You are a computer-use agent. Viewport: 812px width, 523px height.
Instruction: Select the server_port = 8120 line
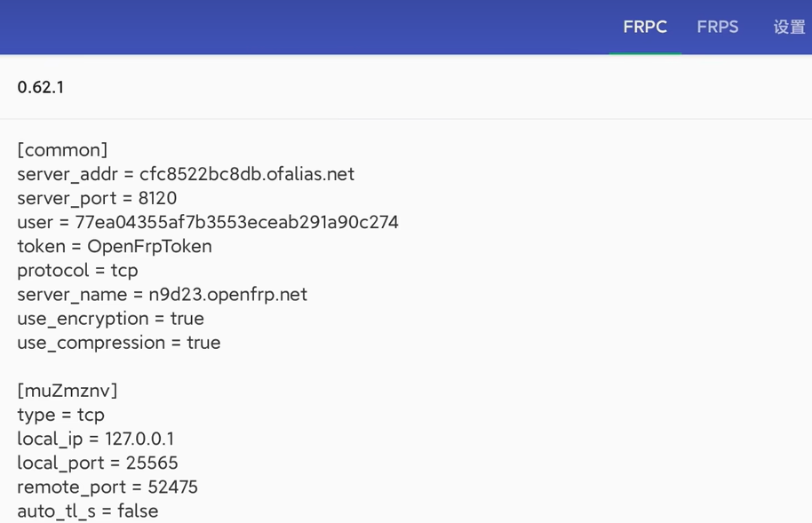click(x=97, y=198)
